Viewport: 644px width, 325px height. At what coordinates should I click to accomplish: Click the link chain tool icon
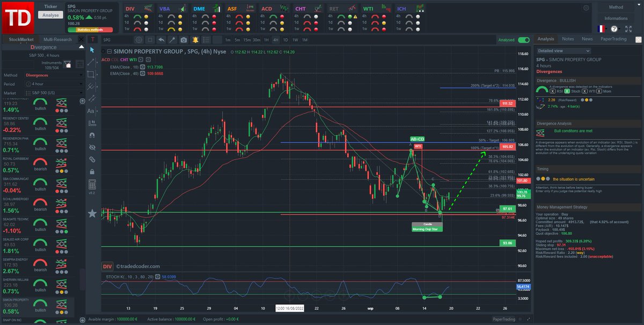tap(92, 159)
